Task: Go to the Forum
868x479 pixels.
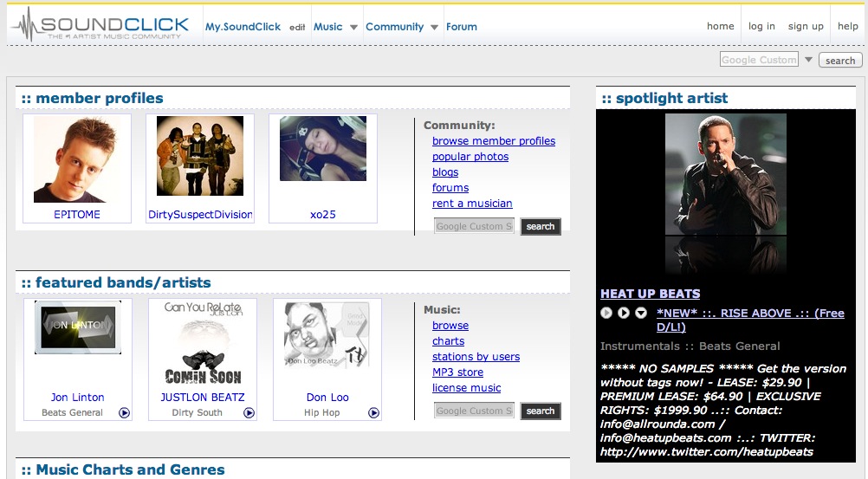Action: (462, 27)
